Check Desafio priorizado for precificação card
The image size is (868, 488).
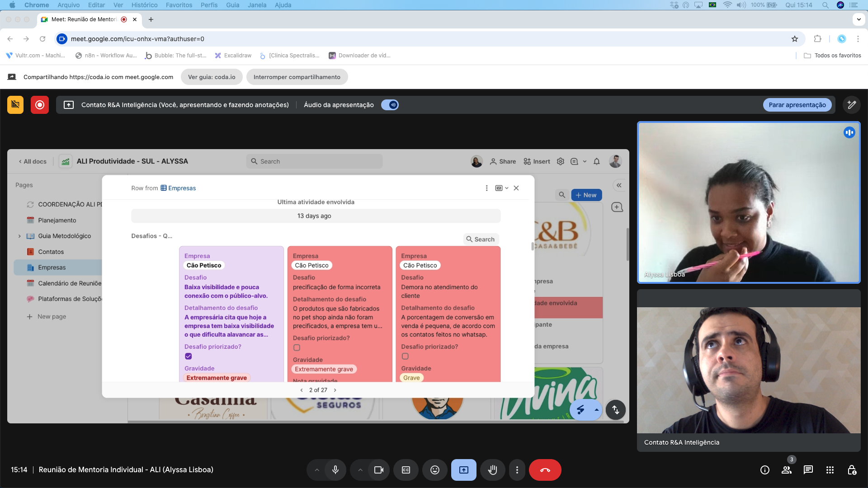tap(297, 347)
